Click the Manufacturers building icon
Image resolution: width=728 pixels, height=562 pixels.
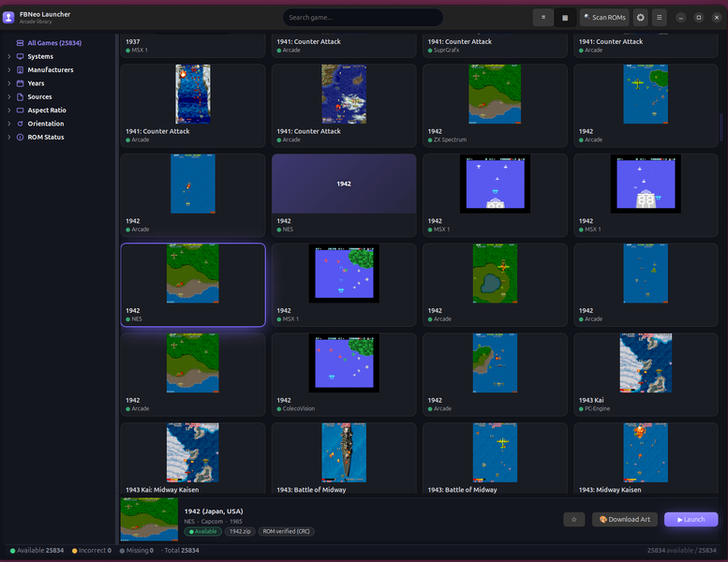20,70
